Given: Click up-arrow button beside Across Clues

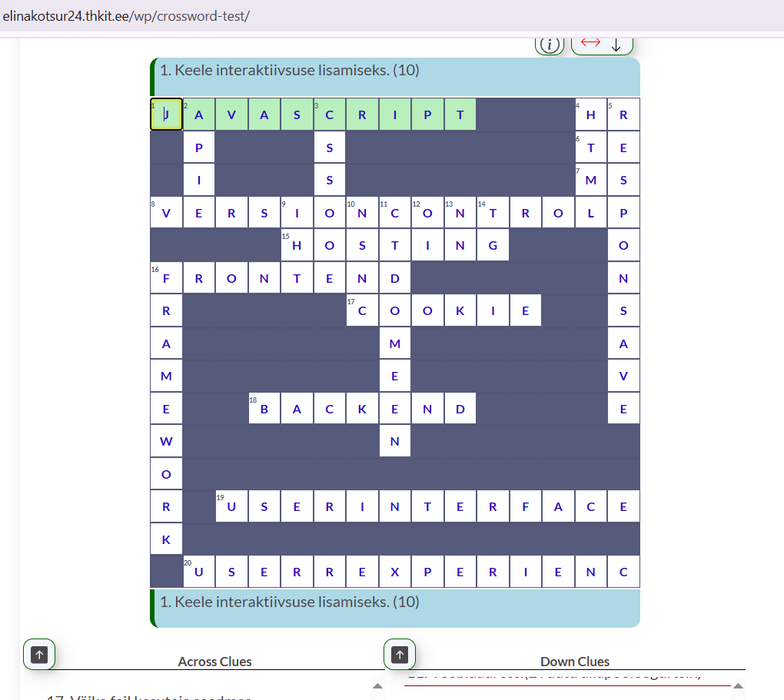Looking at the screenshot, I should click(x=39, y=654).
